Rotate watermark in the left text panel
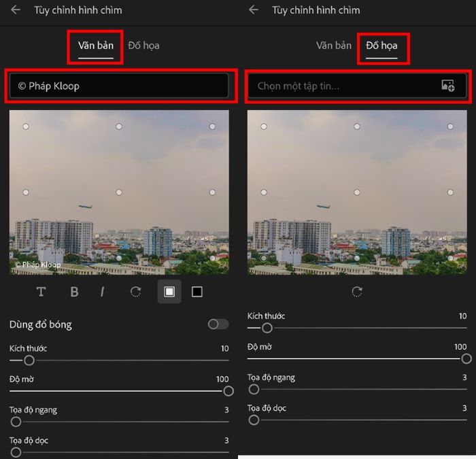Image resolution: width=476 pixels, height=459 pixels. point(136,292)
